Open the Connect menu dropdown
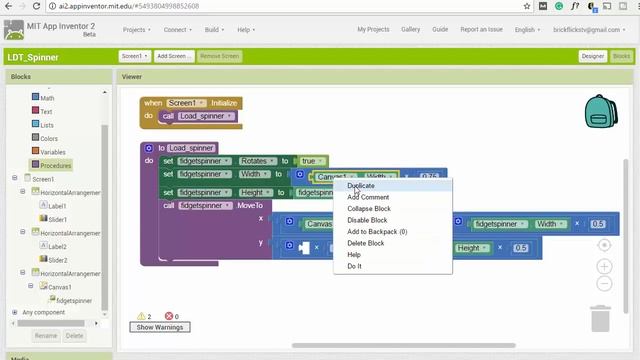The image size is (640, 360). point(178,30)
